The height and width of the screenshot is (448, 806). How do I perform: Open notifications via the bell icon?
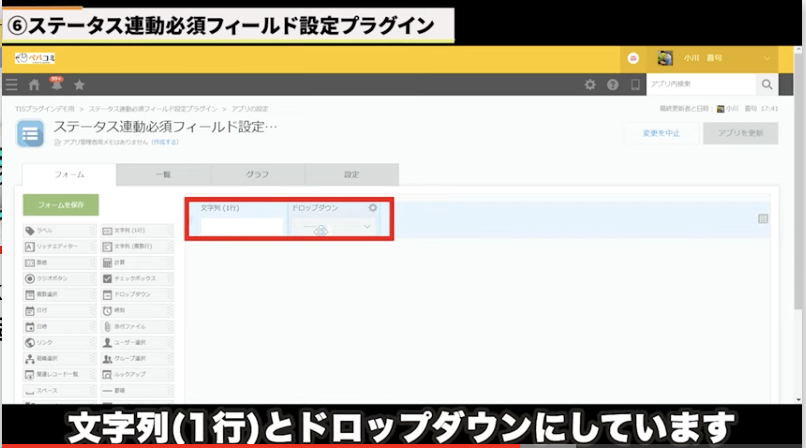(56, 85)
